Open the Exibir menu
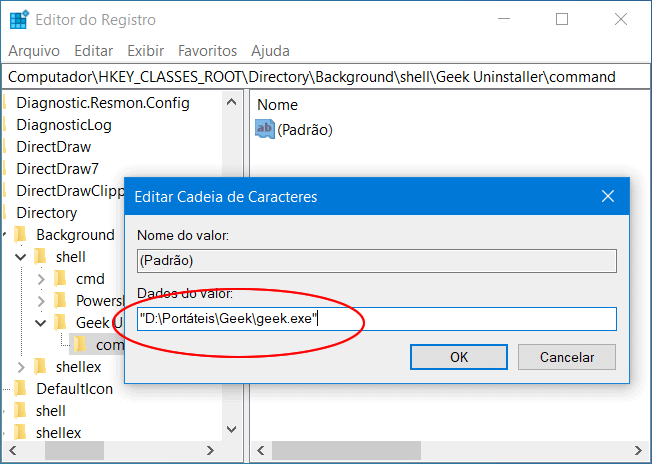This screenshot has width=652, height=464. tap(145, 50)
